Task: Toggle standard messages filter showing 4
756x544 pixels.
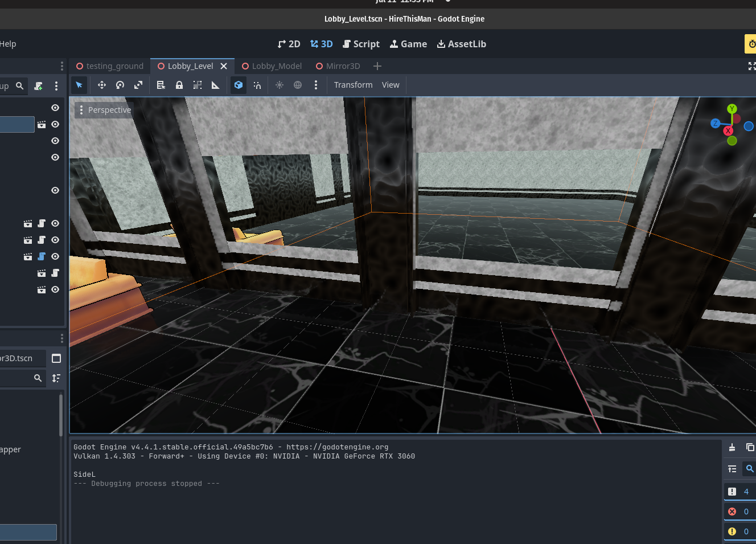Action: coord(740,492)
